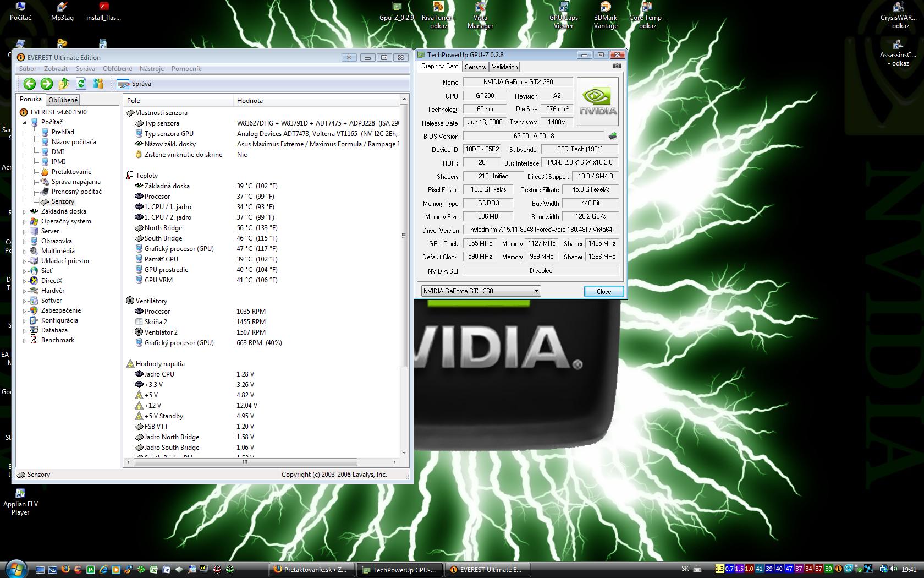This screenshot has height=578, width=924.
Task: Open the Core Temp desktop shortcut
Action: (647, 15)
